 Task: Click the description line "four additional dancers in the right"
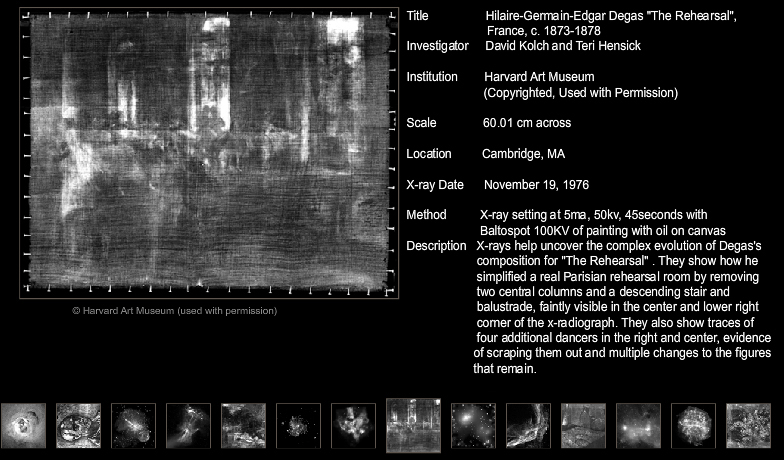[x=624, y=338]
